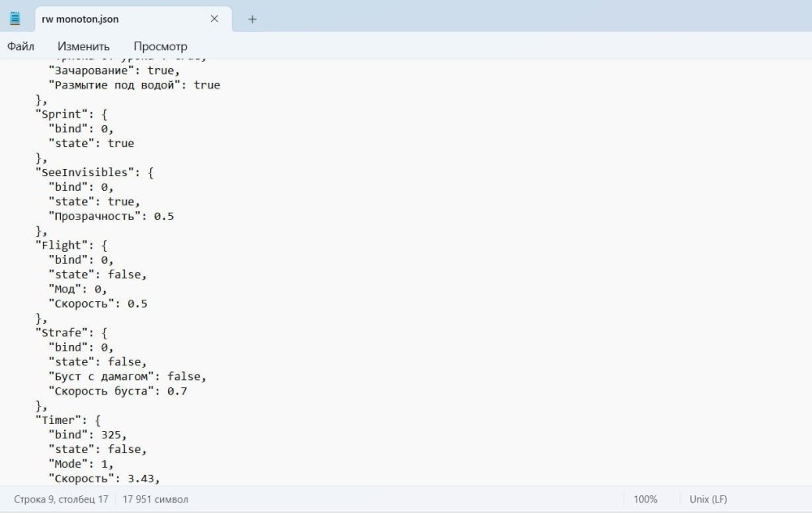Click the "bind": 325 line
Viewport: 812px width, 514px height.
coord(88,434)
